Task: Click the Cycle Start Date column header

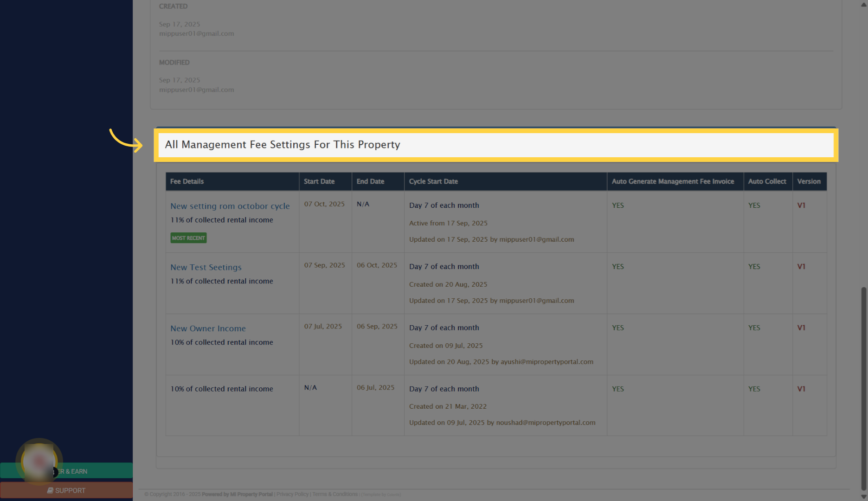Action: coord(433,181)
